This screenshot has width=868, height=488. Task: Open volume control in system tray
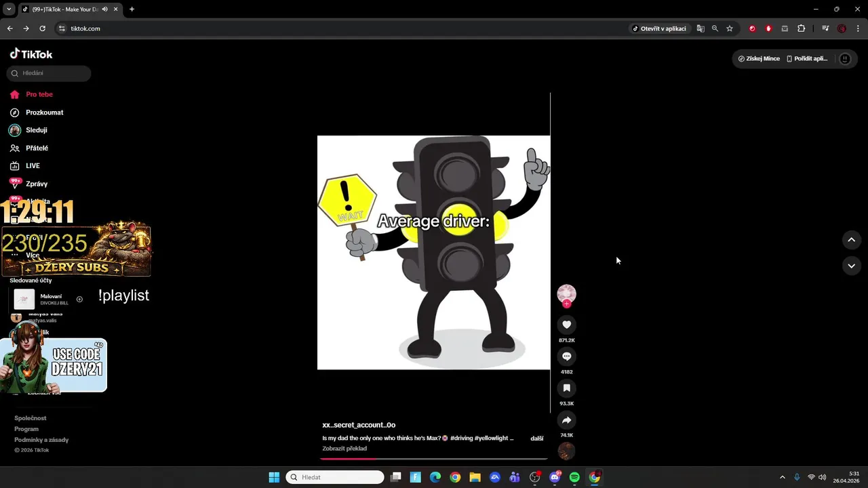[x=823, y=477]
